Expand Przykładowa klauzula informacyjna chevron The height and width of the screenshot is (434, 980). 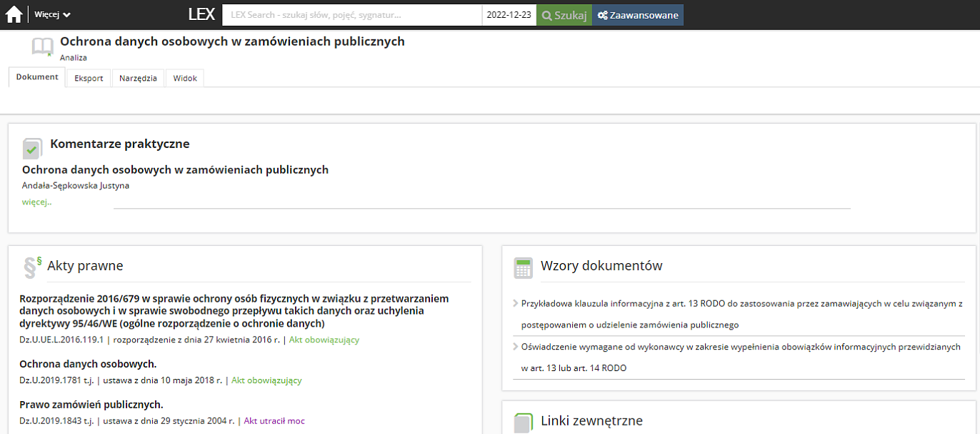(516, 303)
